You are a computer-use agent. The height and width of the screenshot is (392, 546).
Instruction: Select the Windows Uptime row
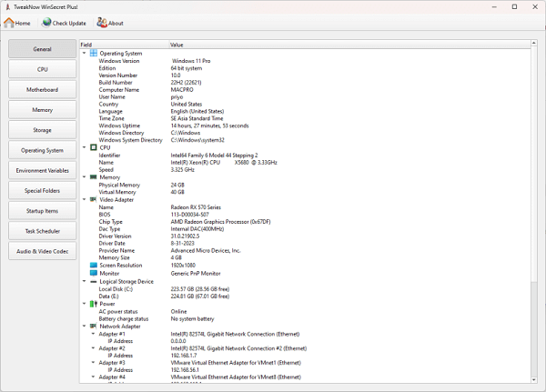[305, 126]
